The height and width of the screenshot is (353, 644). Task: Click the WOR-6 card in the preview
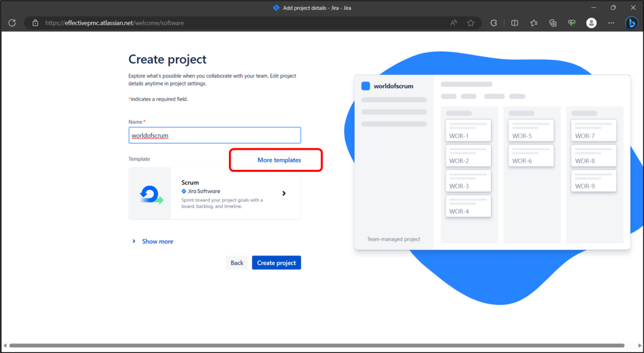pos(531,155)
